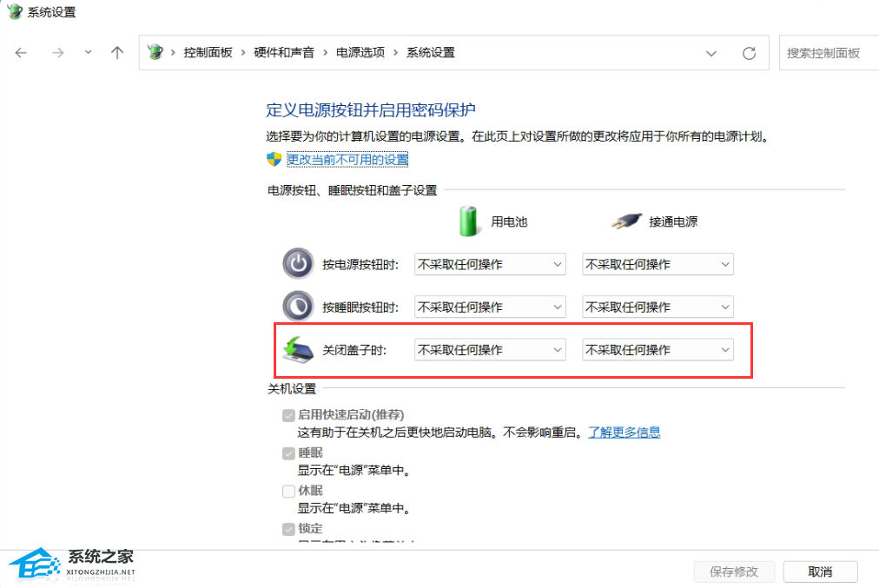
Task: Click the power button icon
Action: [298, 263]
